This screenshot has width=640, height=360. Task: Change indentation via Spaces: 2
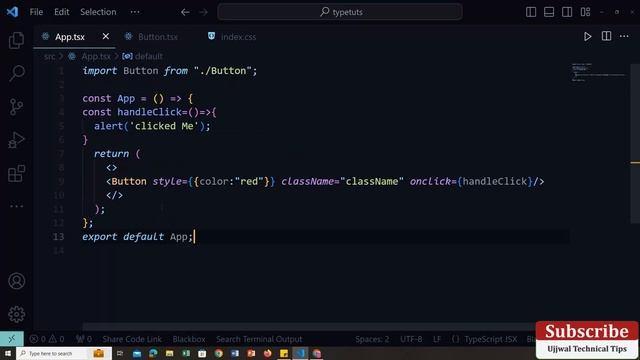(x=372, y=339)
